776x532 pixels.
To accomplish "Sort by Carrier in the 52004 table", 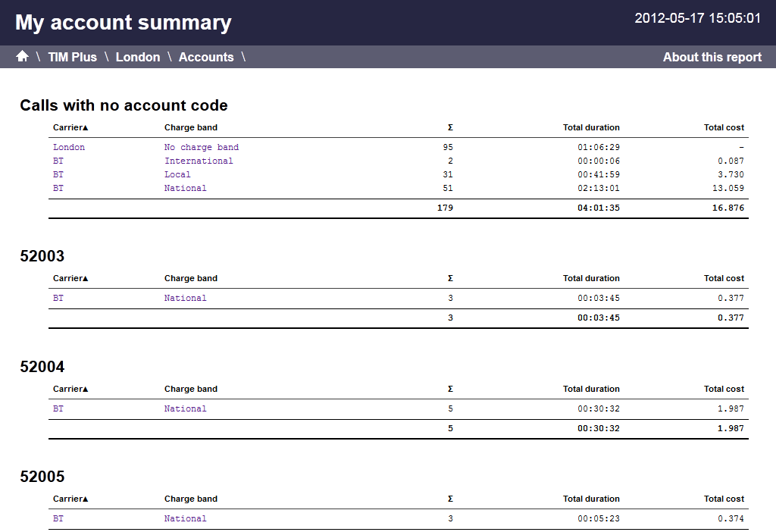I will tap(70, 389).
